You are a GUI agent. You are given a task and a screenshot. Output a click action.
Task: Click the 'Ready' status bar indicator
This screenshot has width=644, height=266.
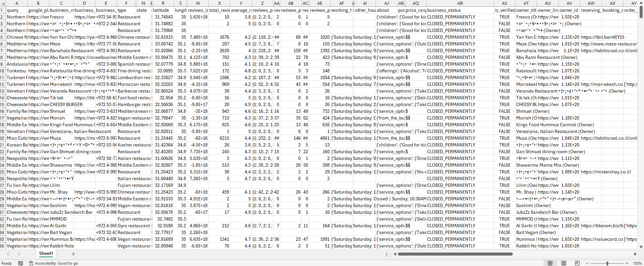click(x=7, y=263)
